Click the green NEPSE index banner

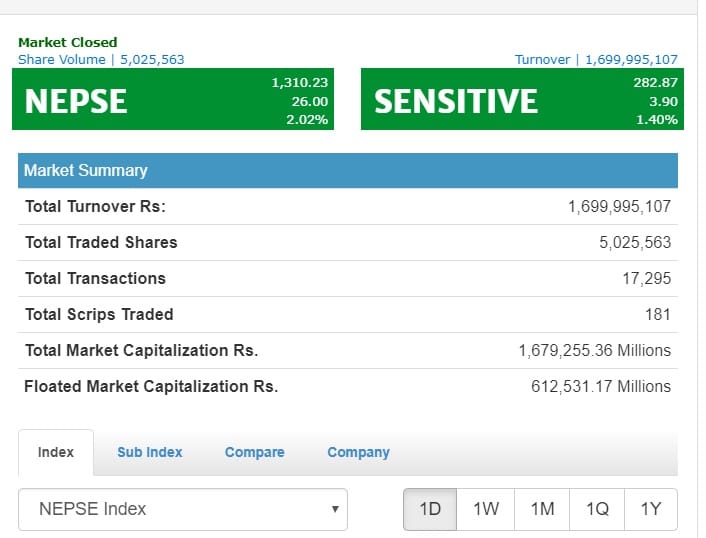pos(173,99)
